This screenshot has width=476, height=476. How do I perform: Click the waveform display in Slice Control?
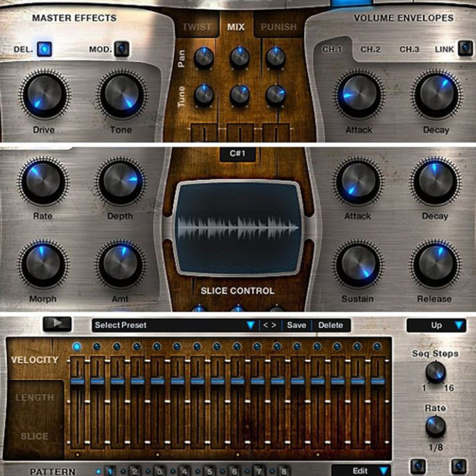pyautogui.click(x=238, y=227)
